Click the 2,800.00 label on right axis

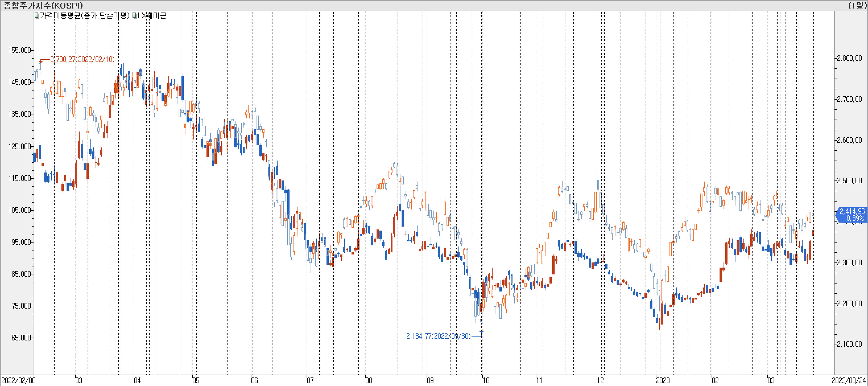click(x=850, y=58)
